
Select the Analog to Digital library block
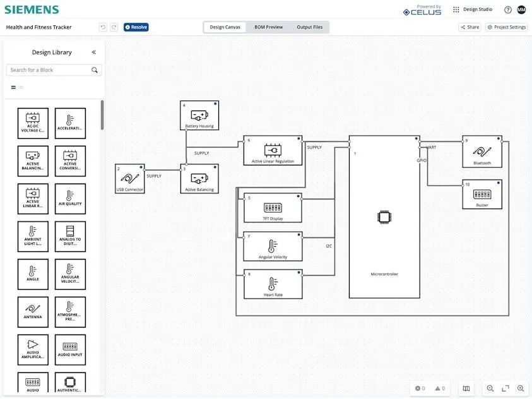point(70,237)
